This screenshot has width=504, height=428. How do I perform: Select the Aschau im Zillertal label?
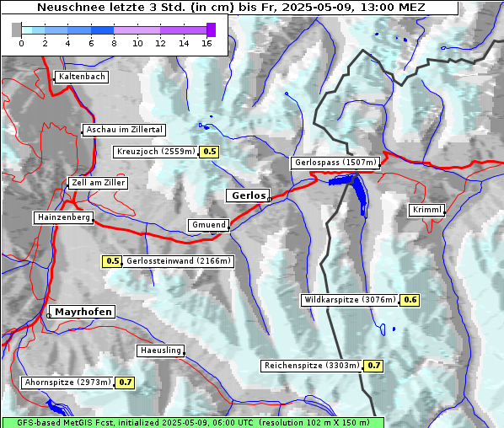click(x=124, y=130)
